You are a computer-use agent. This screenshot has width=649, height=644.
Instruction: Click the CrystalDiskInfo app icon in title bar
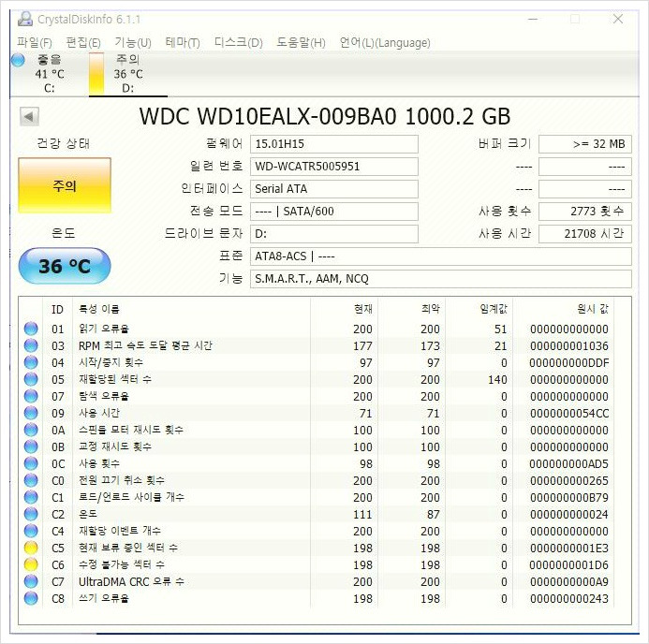pos(25,19)
